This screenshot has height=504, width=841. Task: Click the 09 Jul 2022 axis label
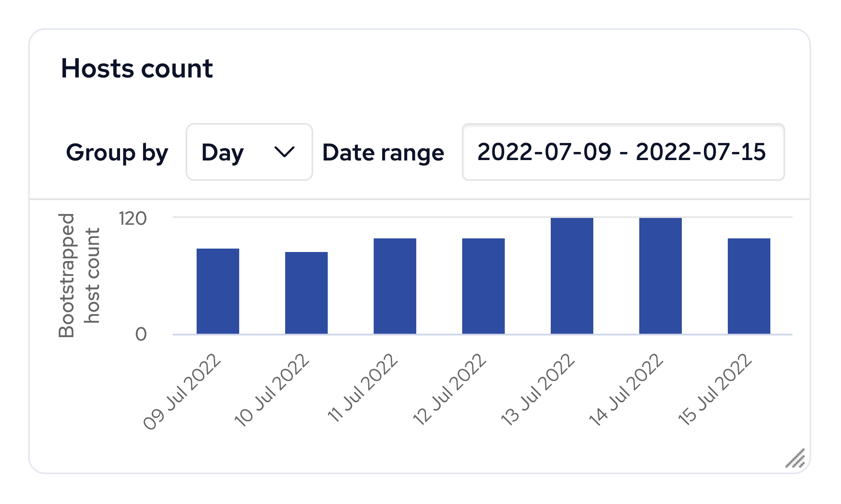[x=182, y=392]
